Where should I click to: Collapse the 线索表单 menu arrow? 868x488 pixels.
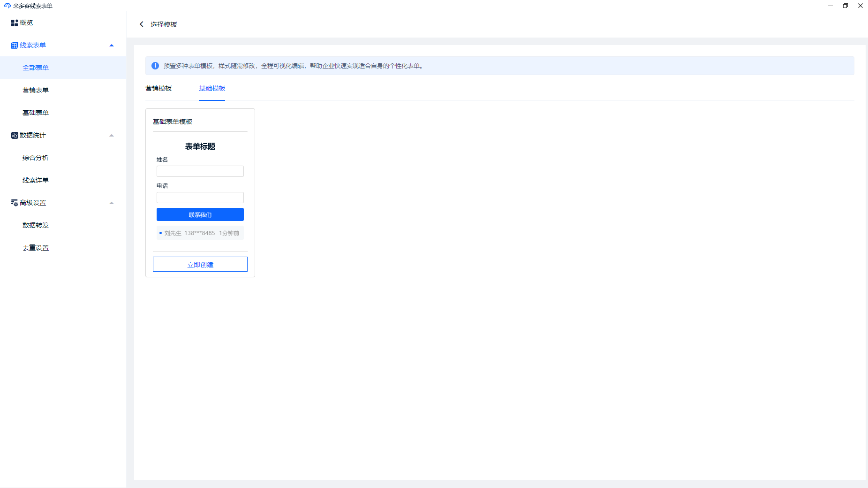tap(112, 46)
